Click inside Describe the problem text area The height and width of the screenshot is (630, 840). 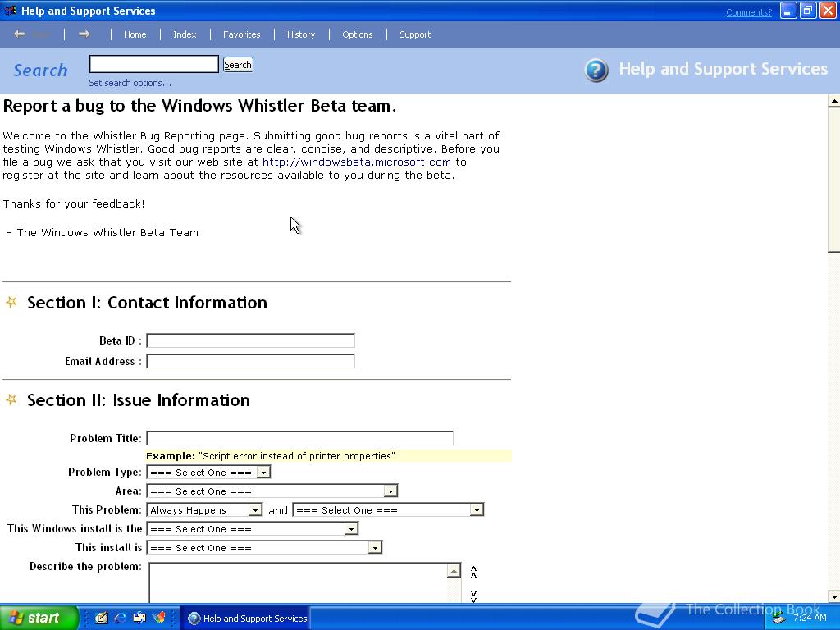click(298, 583)
